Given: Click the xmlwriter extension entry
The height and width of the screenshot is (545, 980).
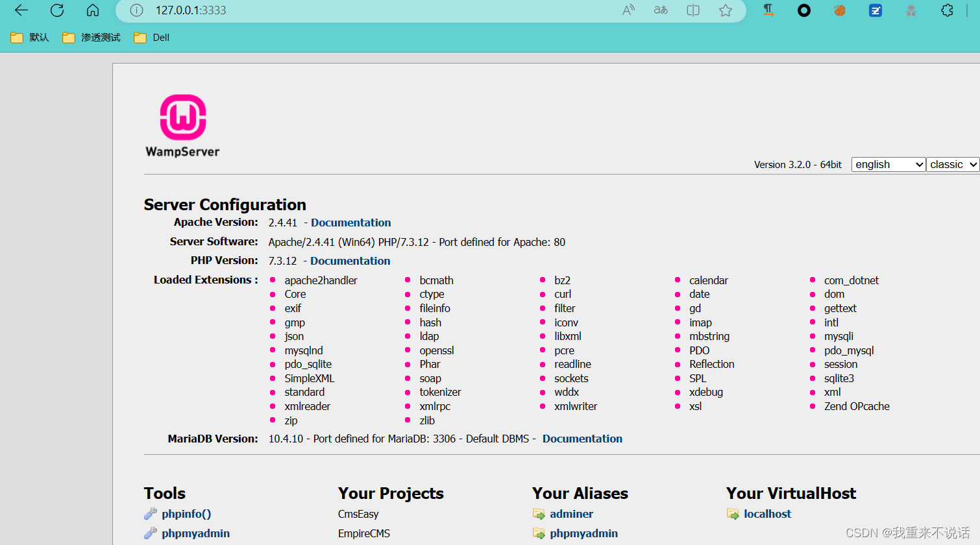Looking at the screenshot, I should point(576,406).
